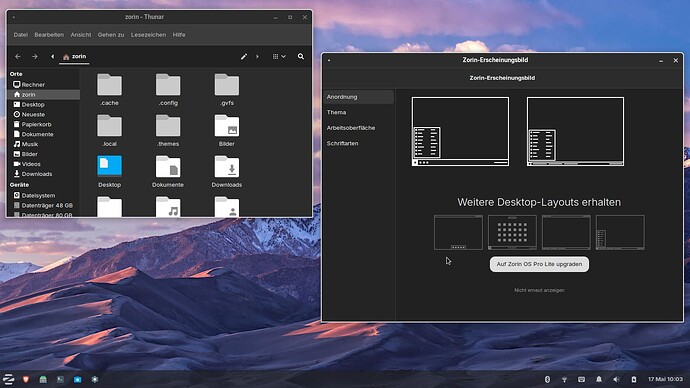This screenshot has width=690, height=388.
Task: Select Videos in the sidebar
Action: 44,164
